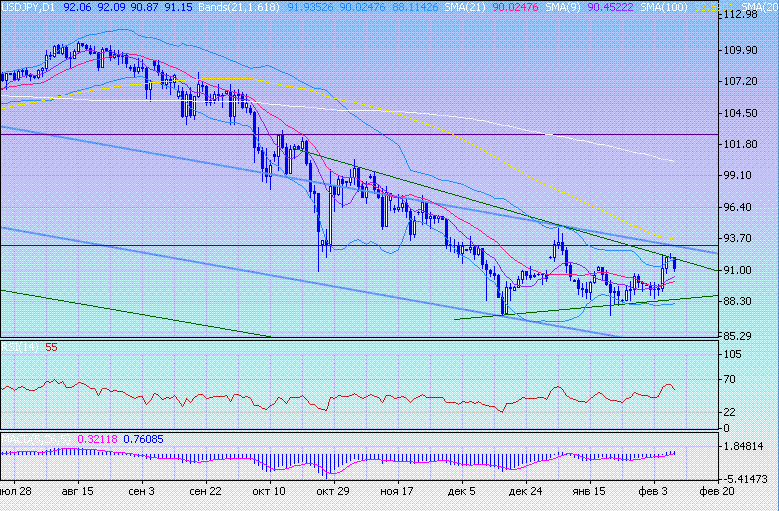Viewport: 779px width, 511px height.
Task: Click the 'сен 22' date label
Action: [205, 492]
